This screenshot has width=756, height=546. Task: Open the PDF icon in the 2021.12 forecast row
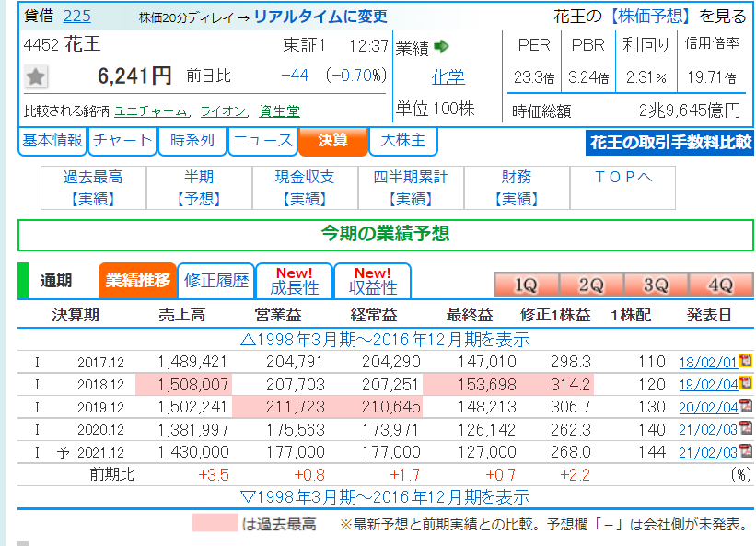point(745,450)
